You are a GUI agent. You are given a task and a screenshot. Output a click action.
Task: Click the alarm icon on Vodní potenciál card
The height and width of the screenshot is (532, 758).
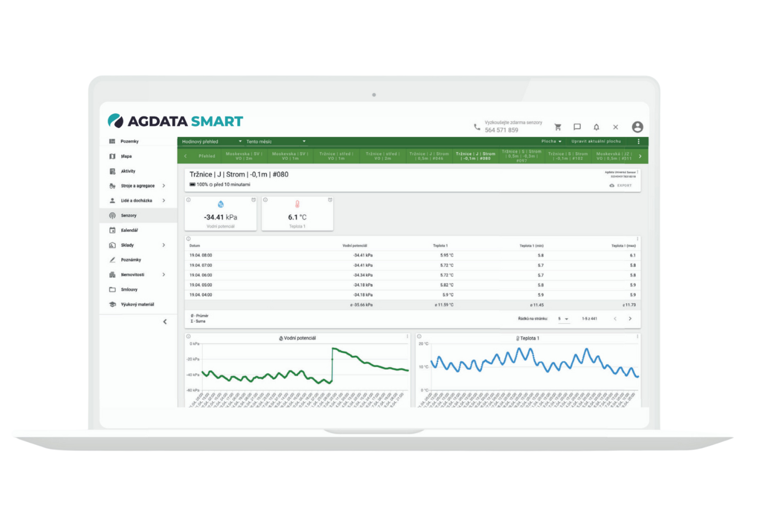254,200
